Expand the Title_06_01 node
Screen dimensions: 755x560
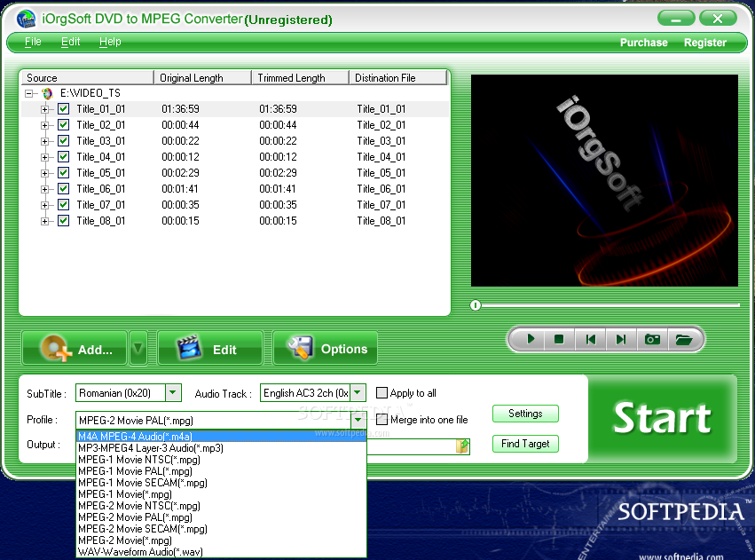tap(44, 189)
